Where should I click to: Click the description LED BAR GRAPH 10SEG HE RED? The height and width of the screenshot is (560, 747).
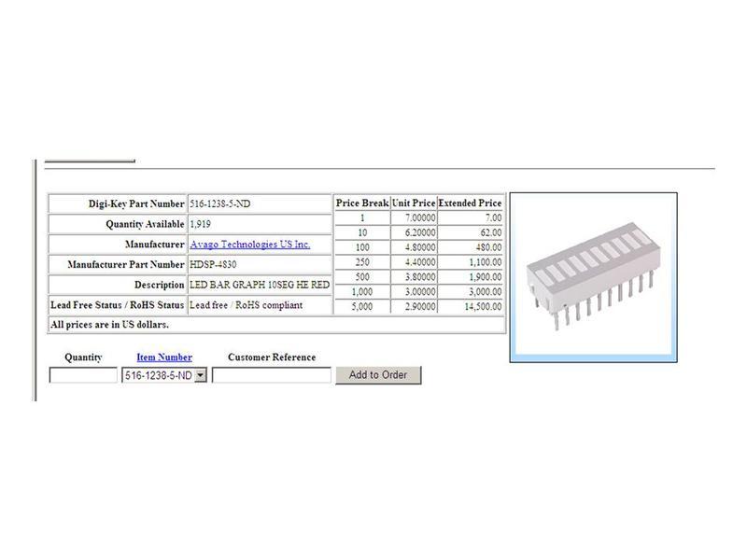259,285
